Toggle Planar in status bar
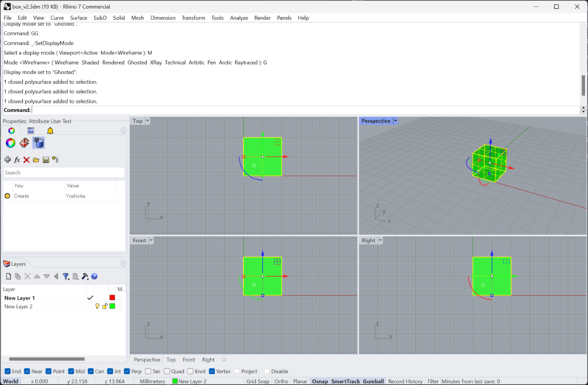The image size is (588, 385). [x=300, y=381]
